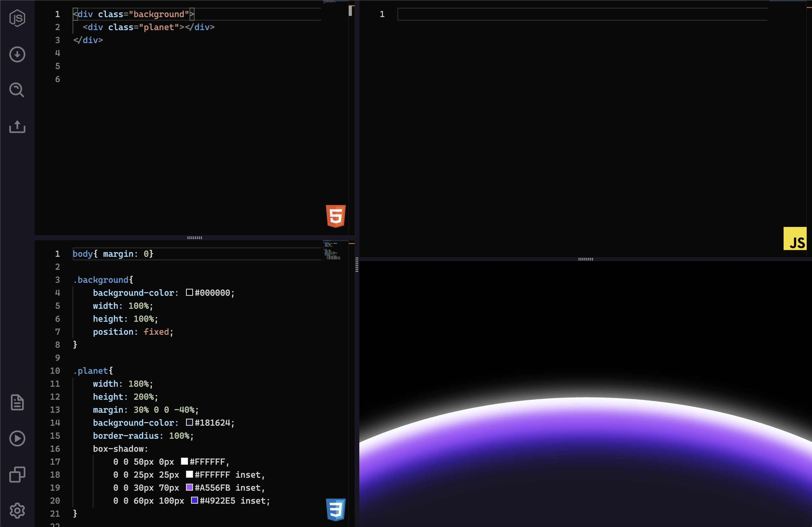Click the HTML5 logo badge
This screenshot has height=527, width=812.
(x=336, y=216)
